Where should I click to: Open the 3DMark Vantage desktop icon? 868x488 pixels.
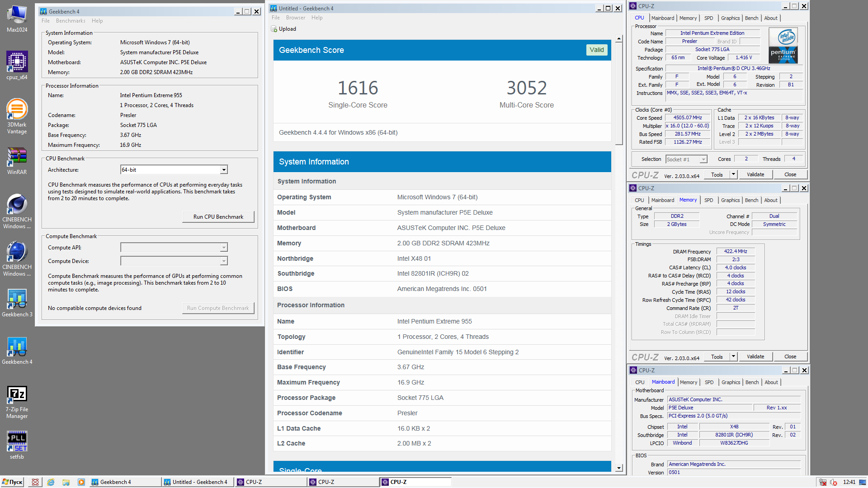click(17, 116)
